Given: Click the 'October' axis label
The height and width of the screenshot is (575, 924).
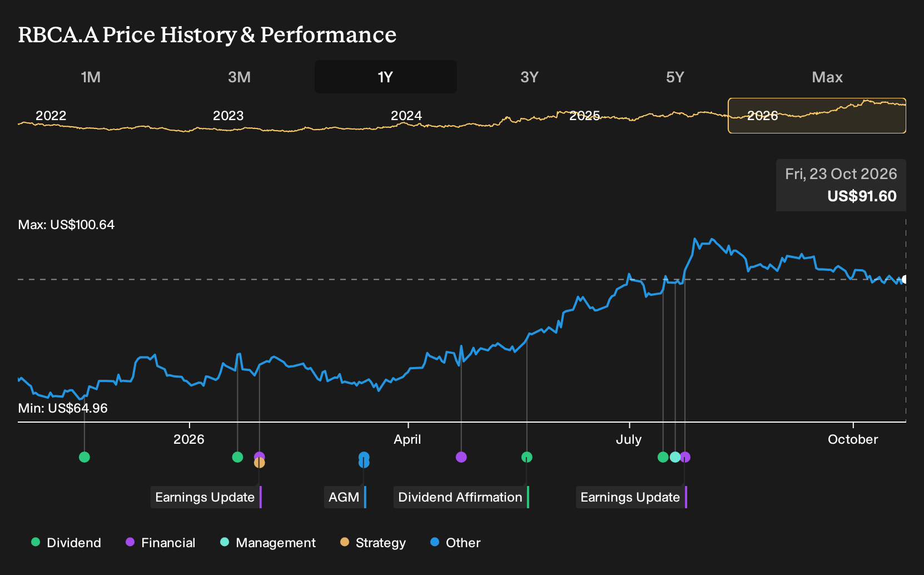Looking at the screenshot, I should click(x=853, y=439).
